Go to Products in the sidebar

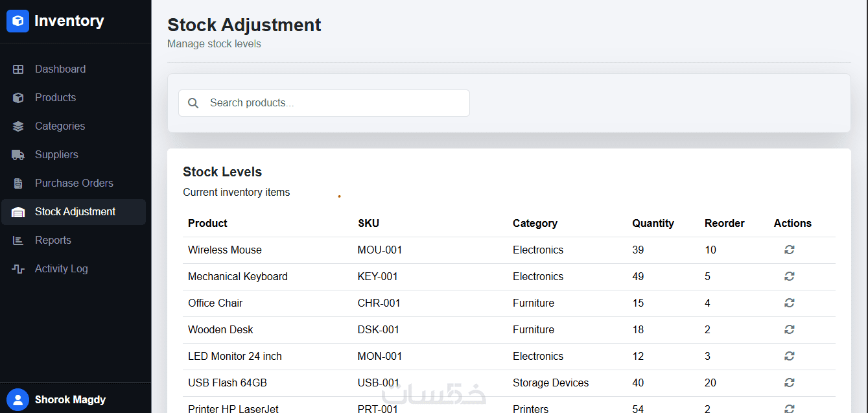(x=55, y=98)
